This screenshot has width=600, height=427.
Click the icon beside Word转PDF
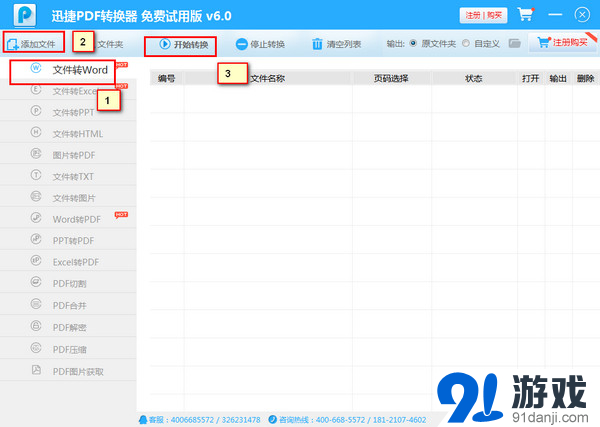(x=36, y=218)
